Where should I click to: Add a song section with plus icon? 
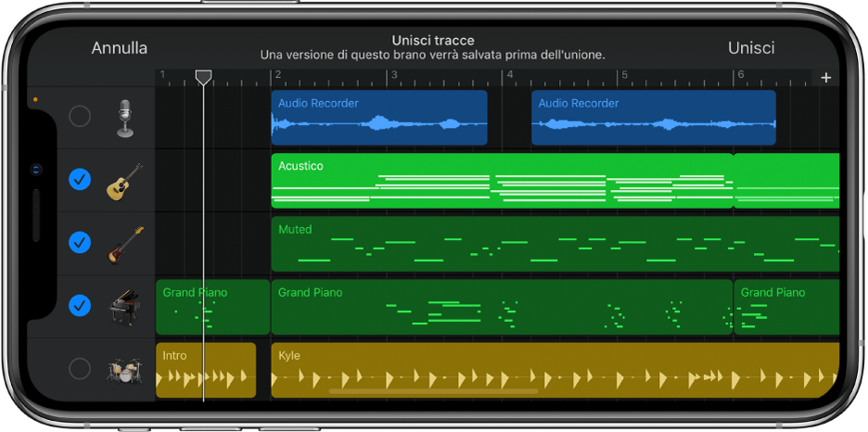coord(826,78)
